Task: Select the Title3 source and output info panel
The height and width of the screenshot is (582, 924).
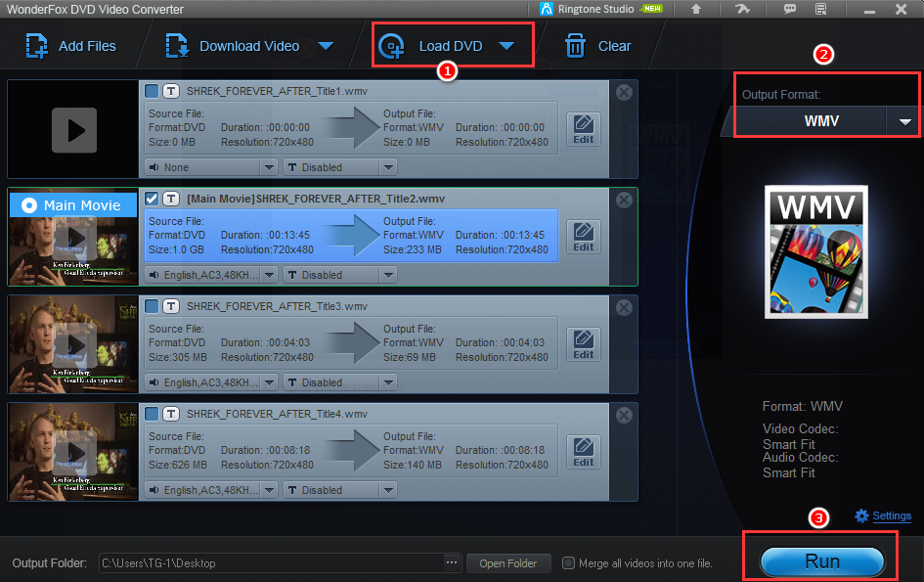Action: coord(351,343)
